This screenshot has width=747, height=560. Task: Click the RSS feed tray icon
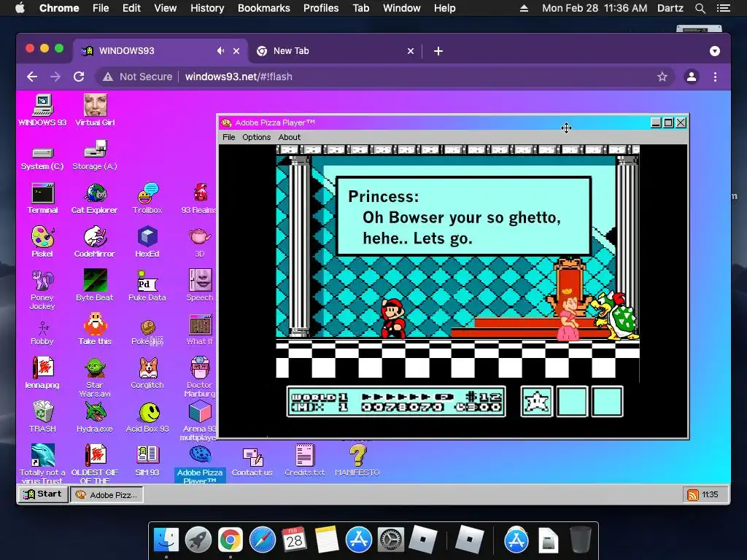693,495
